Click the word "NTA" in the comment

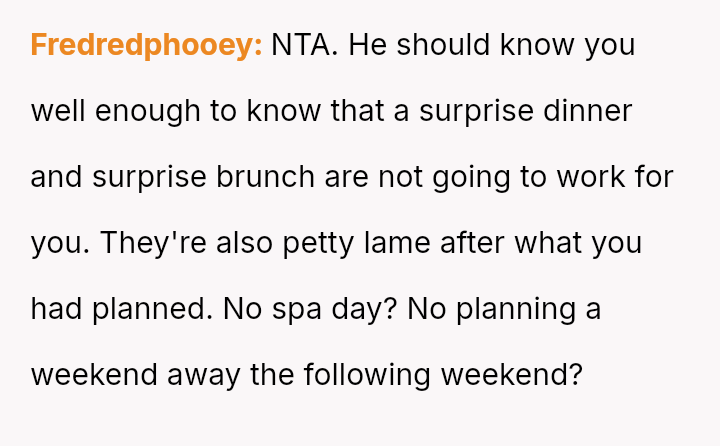(x=303, y=46)
